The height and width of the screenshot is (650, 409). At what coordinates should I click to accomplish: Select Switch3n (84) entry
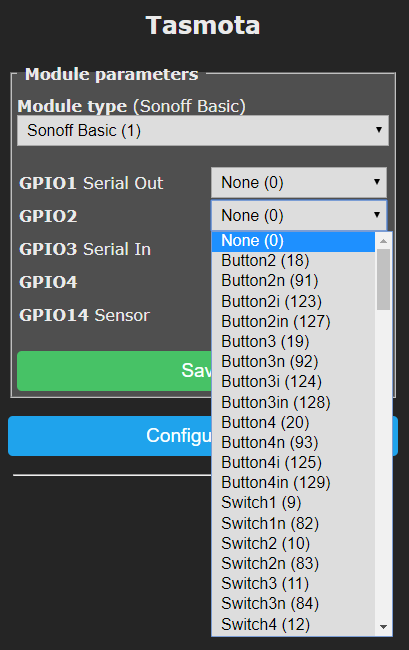click(x=293, y=604)
